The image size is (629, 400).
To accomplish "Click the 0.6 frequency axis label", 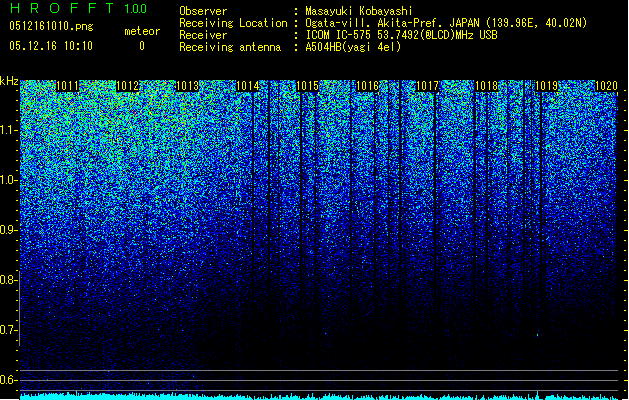I will (7, 380).
